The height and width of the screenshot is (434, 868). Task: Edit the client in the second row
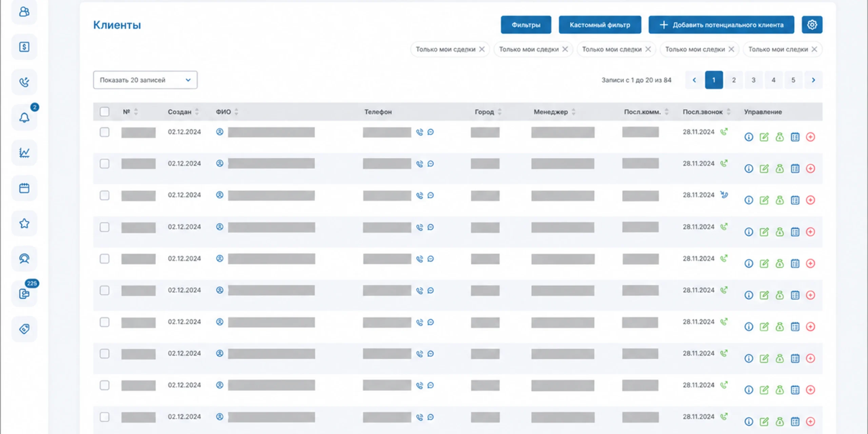(x=764, y=169)
